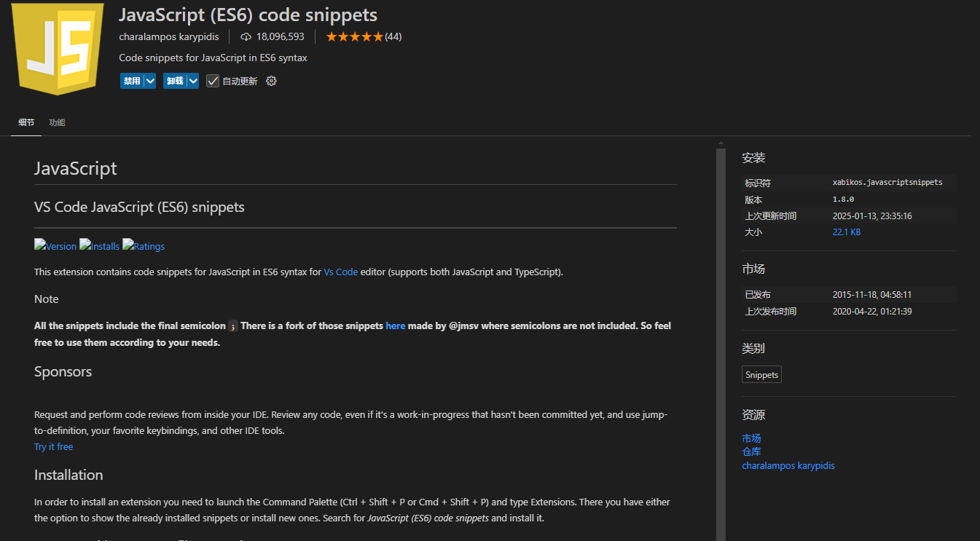The height and width of the screenshot is (541, 980).
Task: Click the (44) rating count
Action: tap(393, 36)
